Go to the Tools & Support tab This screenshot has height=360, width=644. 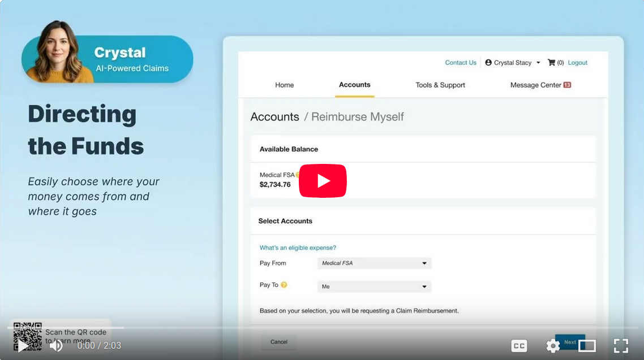(x=440, y=85)
